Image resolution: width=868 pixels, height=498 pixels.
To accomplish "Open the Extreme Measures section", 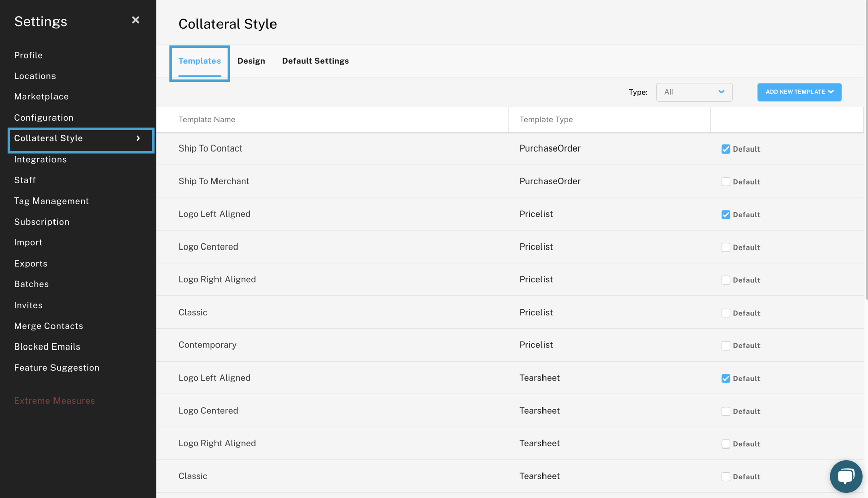I will pyautogui.click(x=55, y=400).
